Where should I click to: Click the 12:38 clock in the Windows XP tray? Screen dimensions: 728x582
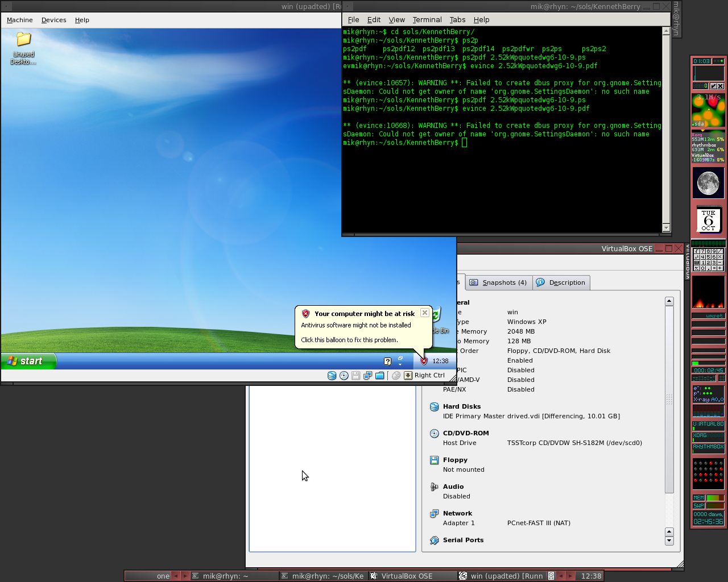click(440, 361)
